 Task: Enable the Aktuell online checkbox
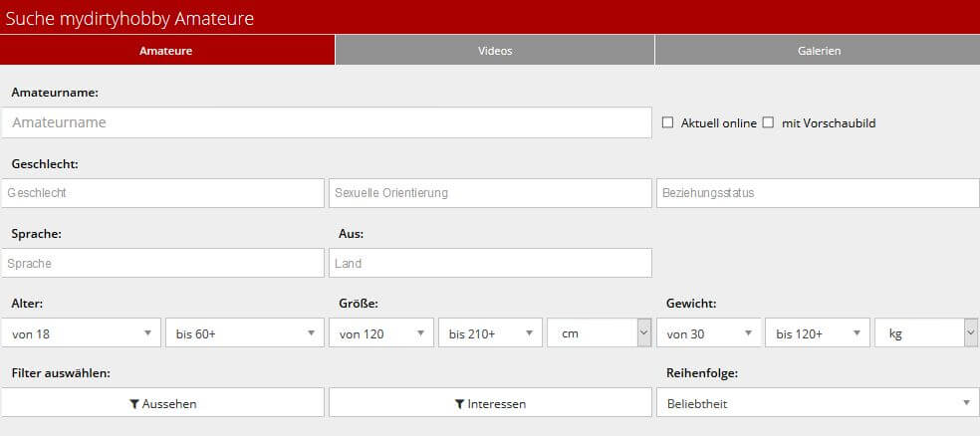pyautogui.click(x=667, y=123)
